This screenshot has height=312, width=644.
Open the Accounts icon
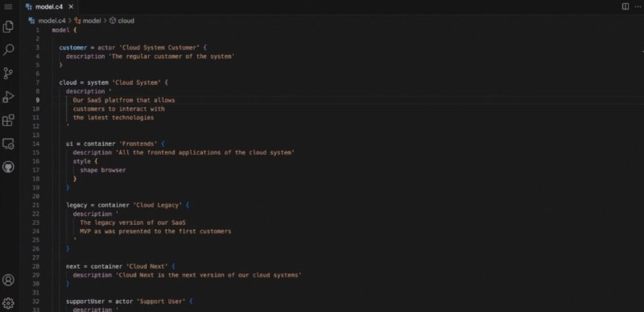[x=8, y=280]
